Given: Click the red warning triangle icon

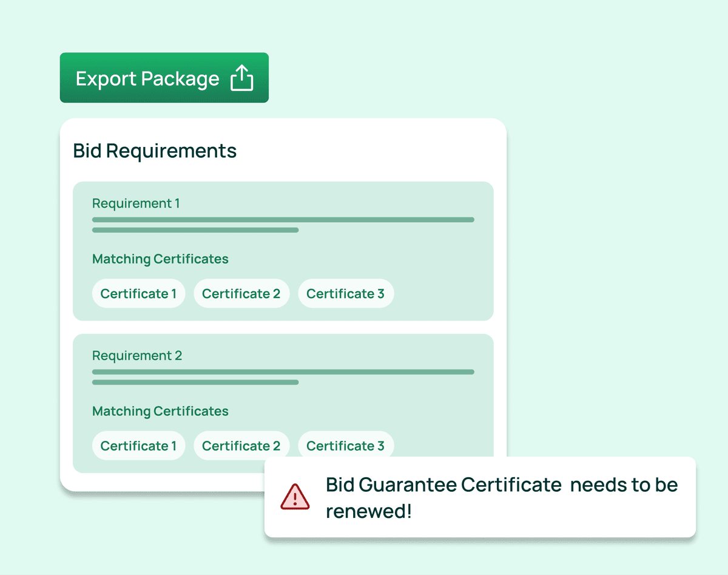Looking at the screenshot, I should pyautogui.click(x=295, y=497).
